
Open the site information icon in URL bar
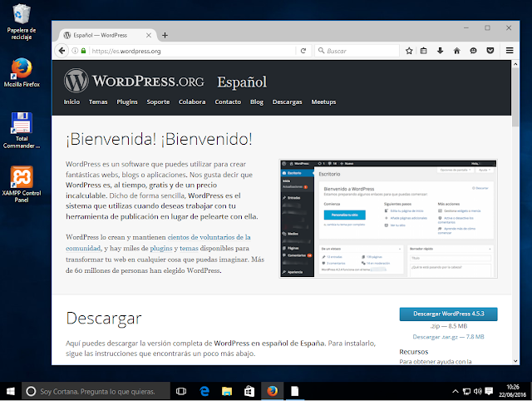coord(75,51)
